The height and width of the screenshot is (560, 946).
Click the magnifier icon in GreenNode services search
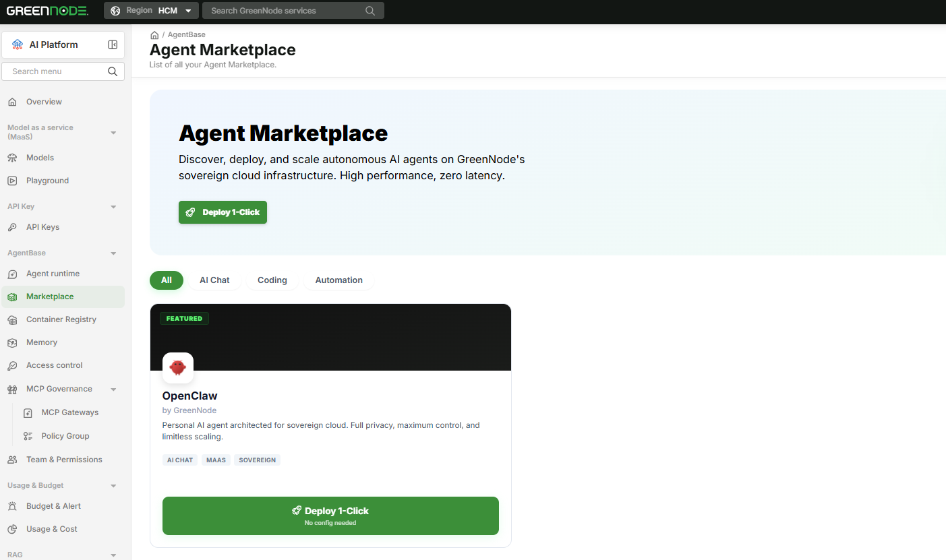tap(370, 11)
